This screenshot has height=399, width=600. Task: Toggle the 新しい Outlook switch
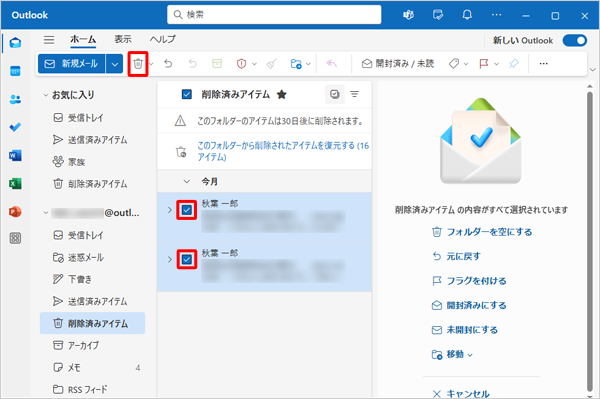point(575,40)
